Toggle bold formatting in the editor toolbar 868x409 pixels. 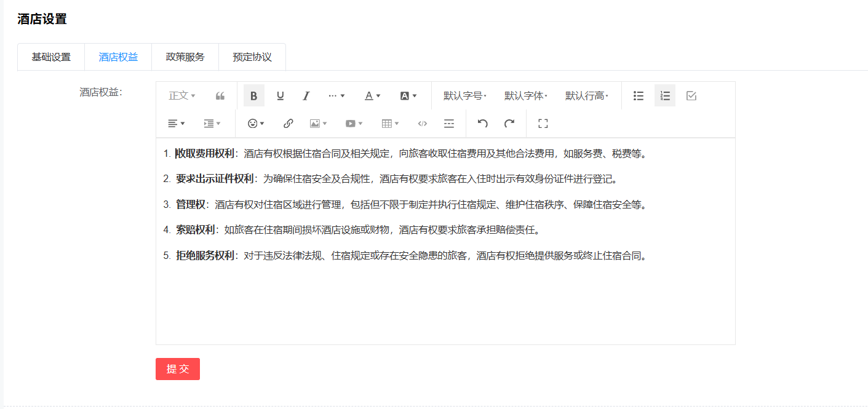click(x=253, y=96)
